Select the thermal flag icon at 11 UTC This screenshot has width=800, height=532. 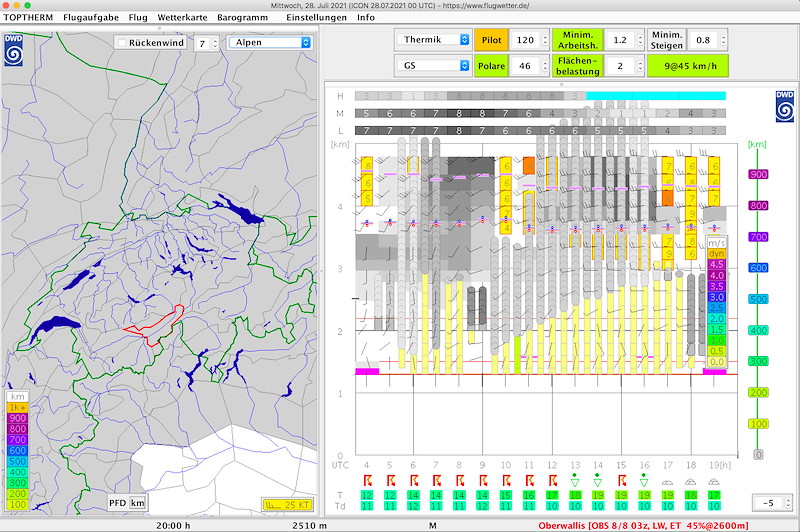pyautogui.click(x=530, y=480)
